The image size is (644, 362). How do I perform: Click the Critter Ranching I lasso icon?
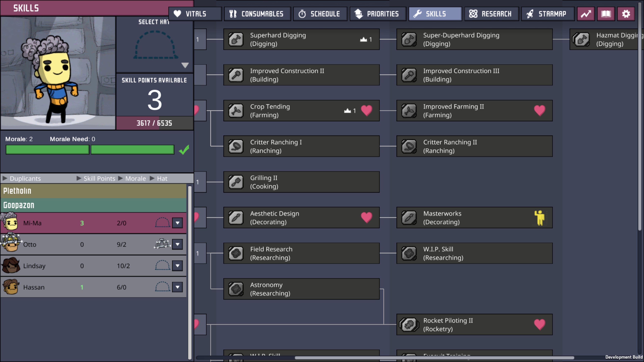(236, 146)
